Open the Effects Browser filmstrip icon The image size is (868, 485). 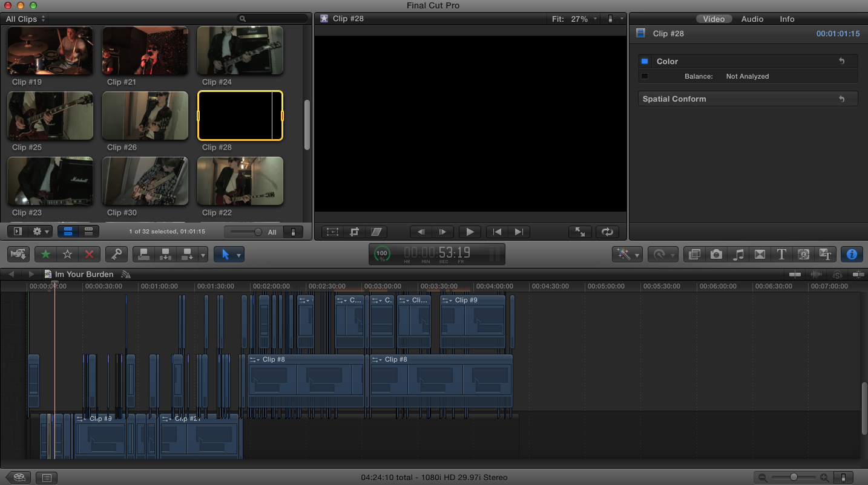[x=694, y=255]
